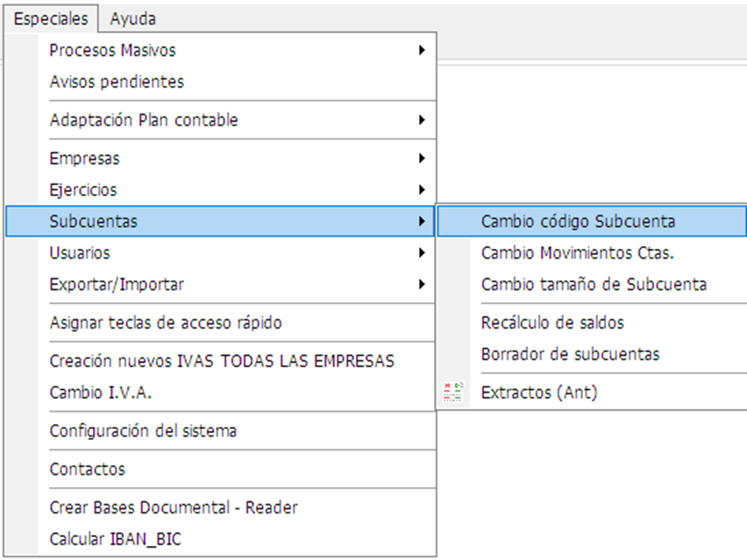Select Cambio tamaño de Subcuenta
The height and width of the screenshot is (560, 747).
coord(592,284)
